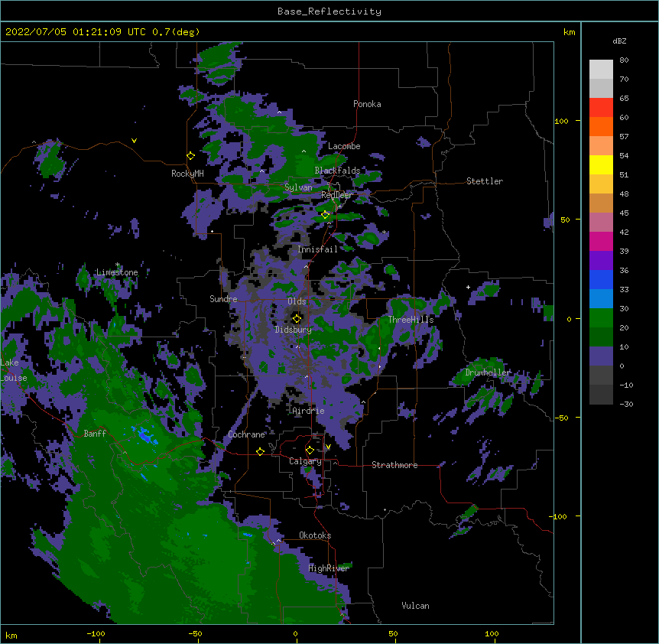Viewport: 659px width, 644px height.
Task: Click the Banff label
Action: click(x=95, y=434)
